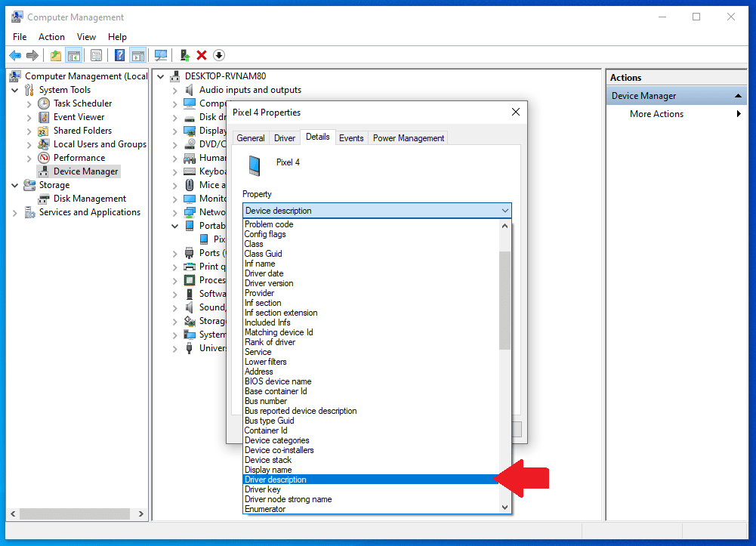Click the red X uninstall device icon

(x=202, y=55)
